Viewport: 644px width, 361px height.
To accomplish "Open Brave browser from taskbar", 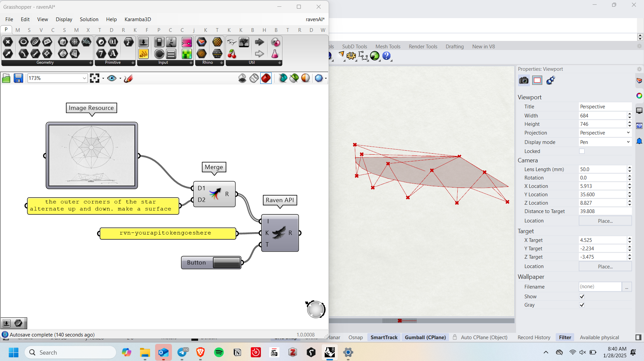I will (200, 352).
